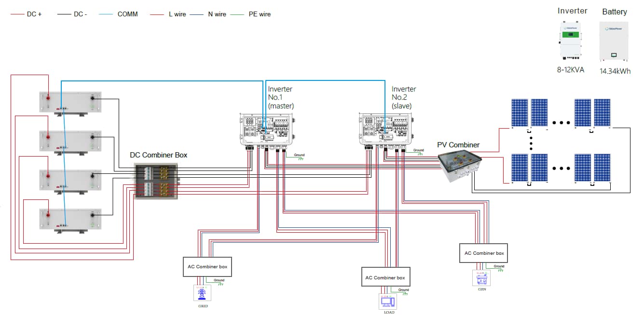Click the AC Combiner box above GRID

(207, 266)
